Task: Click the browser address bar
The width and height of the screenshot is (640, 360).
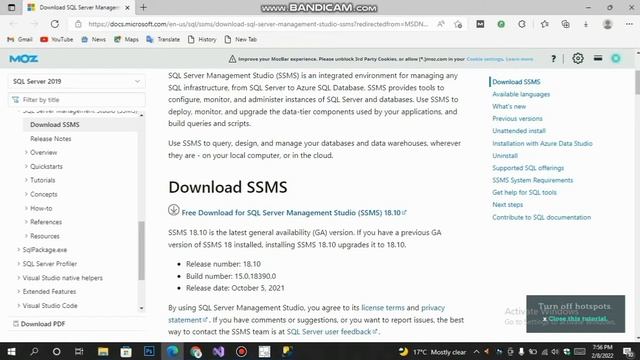Action: click(258, 24)
